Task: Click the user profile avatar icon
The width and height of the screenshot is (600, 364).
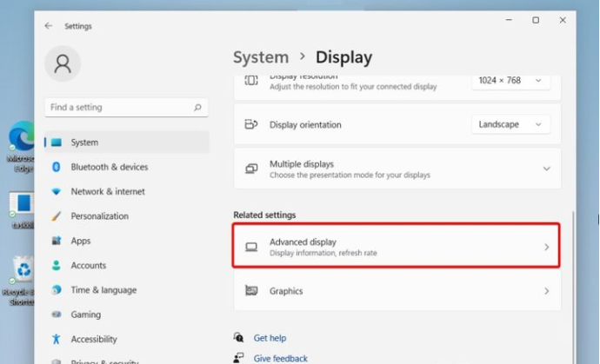Action: pos(63,63)
